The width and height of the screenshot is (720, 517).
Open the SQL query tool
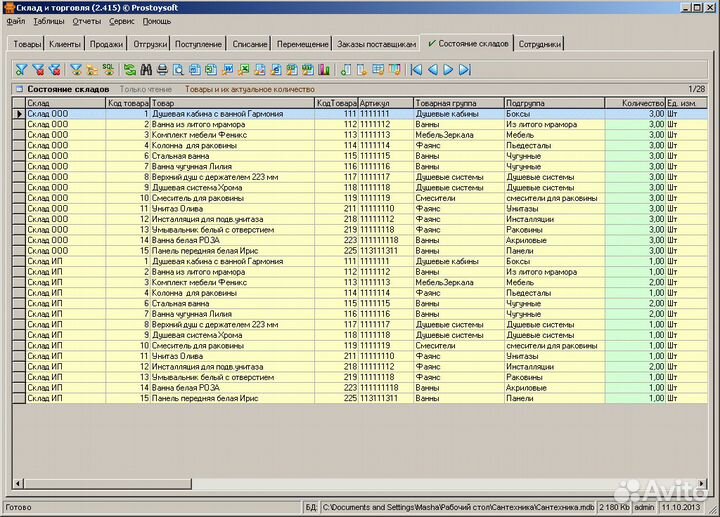point(108,70)
